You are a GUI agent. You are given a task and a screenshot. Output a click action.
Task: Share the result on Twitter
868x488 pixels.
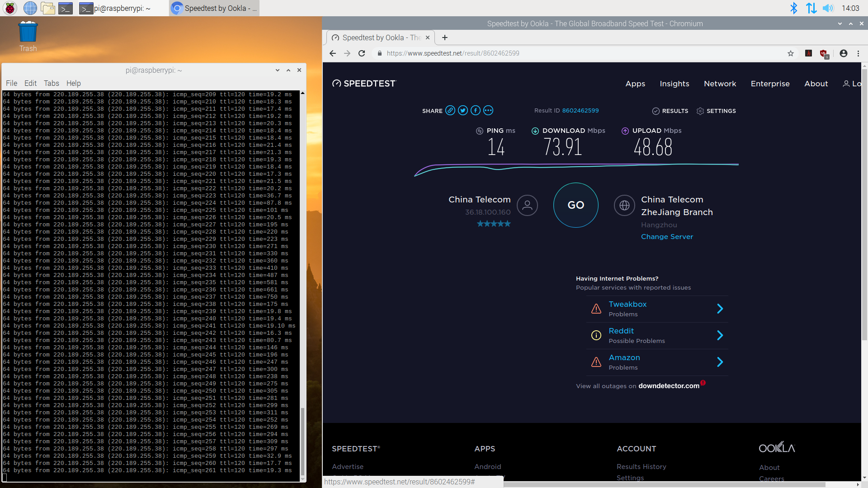[463, 110]
